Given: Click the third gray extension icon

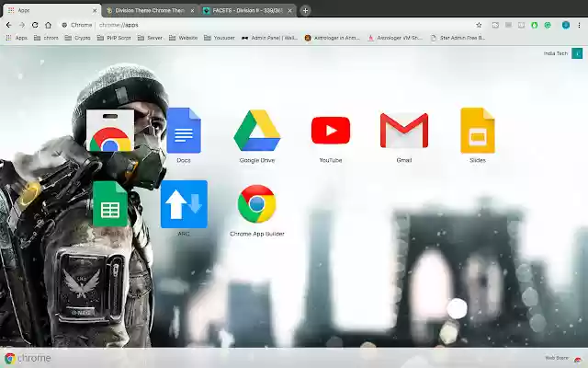Looking at the screenshot, I should coord(521,25).
